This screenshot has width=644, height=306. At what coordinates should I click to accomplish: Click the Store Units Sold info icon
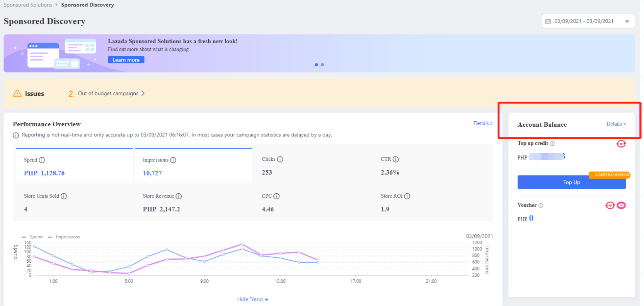point(64,196)
